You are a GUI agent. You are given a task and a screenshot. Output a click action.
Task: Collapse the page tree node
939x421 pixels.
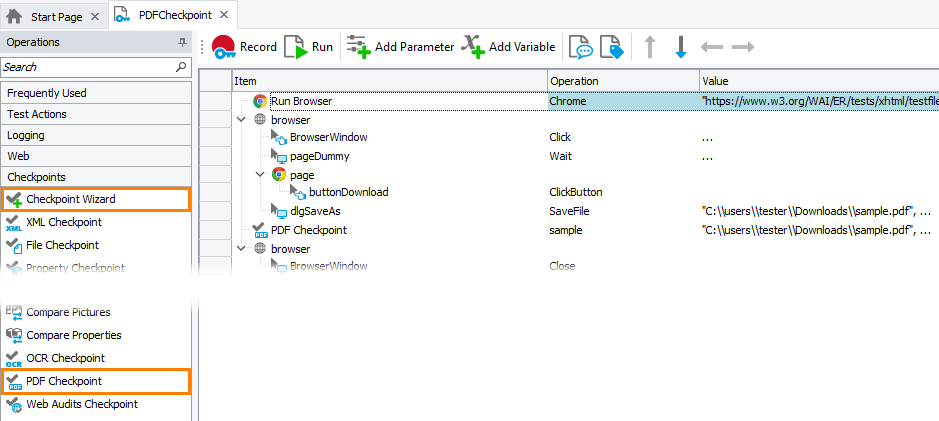(x=260, y=174)
